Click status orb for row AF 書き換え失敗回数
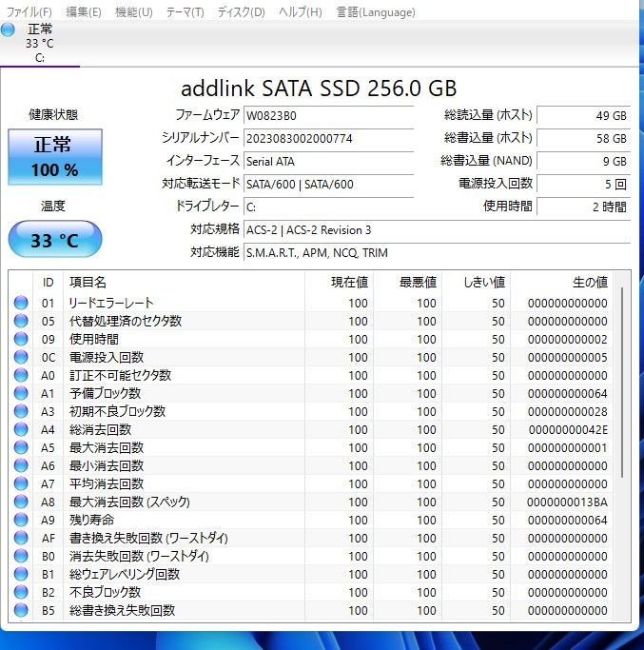 click(x=21, y=538)
